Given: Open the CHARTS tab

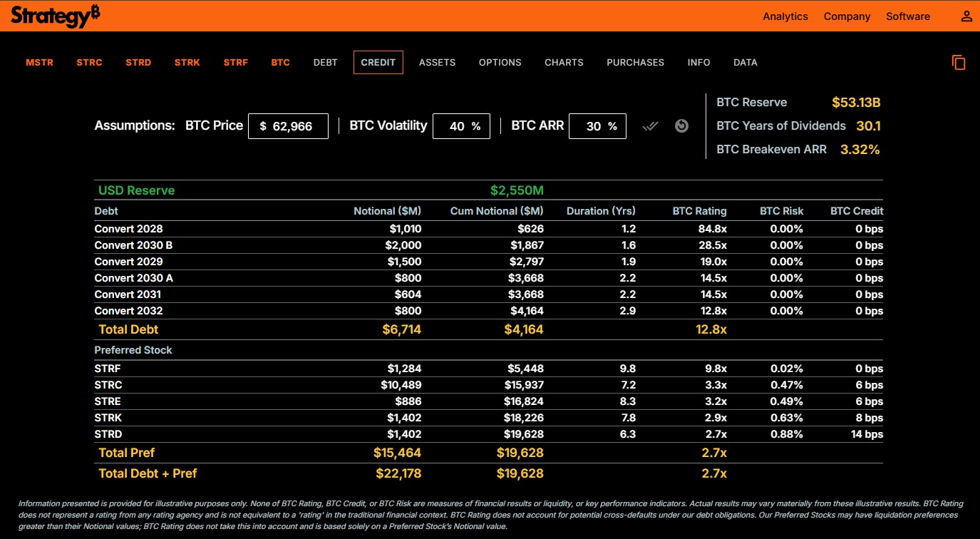Looking at the screenshot, I should click(x=564, y=63).
